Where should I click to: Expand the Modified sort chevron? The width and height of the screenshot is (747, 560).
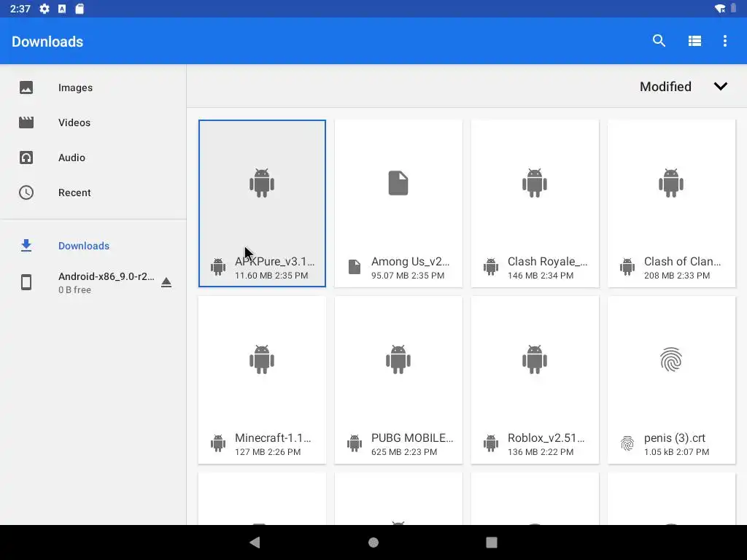click(x=720, y=87)
